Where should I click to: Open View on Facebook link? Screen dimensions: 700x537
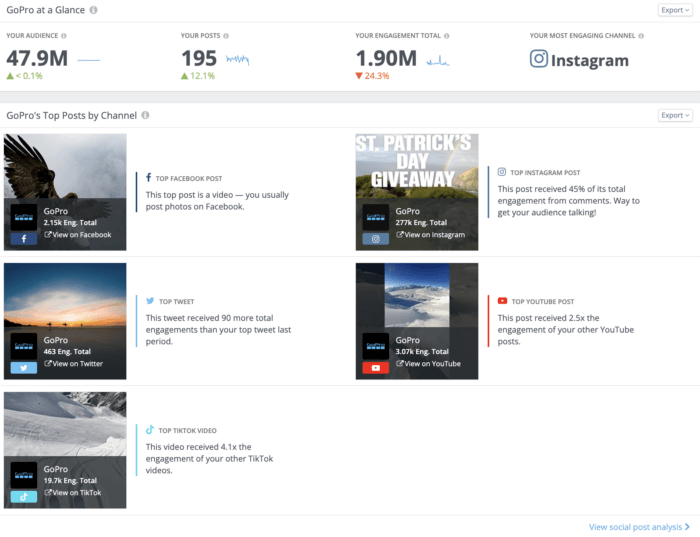[78, 235]
